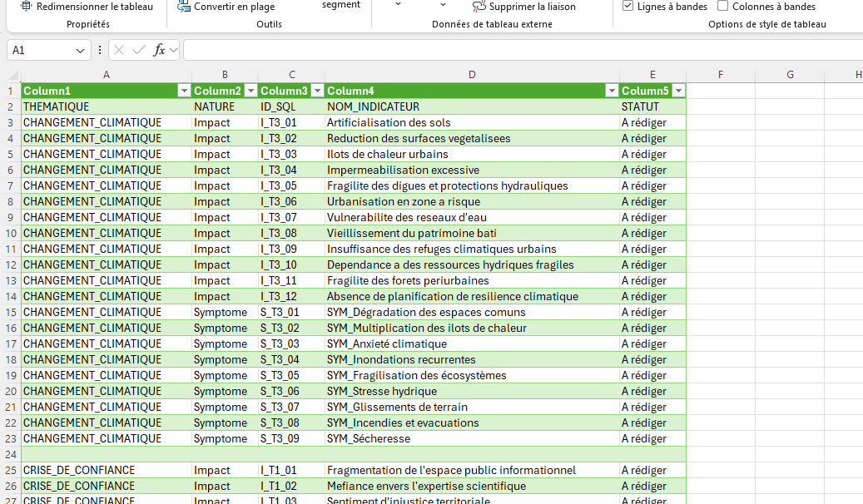Open the Column5 filter dropdown
863x504 pixels.
pyautogui.click(x=678, y=91)
